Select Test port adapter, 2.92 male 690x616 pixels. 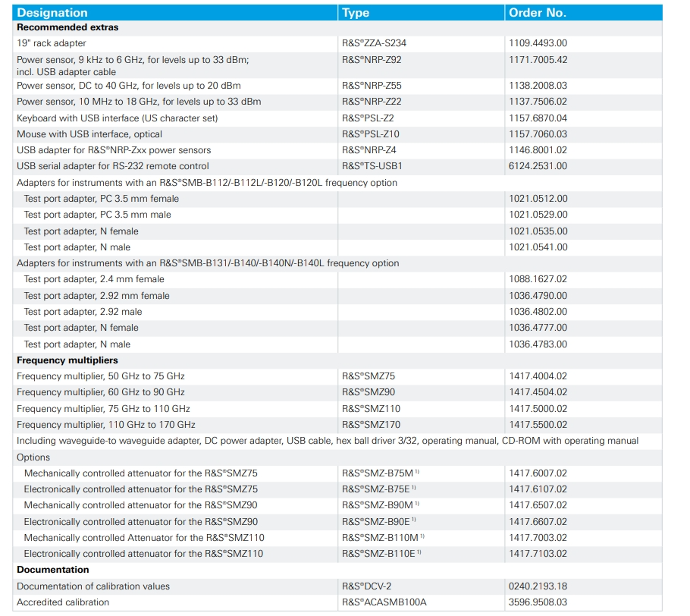click(x=83, y=312)
